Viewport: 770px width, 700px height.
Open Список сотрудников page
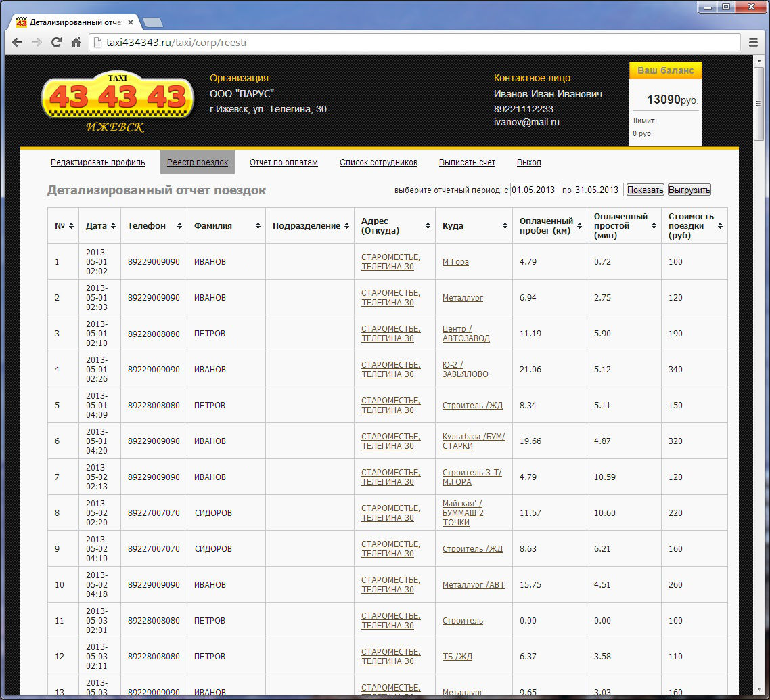[378, 162]
